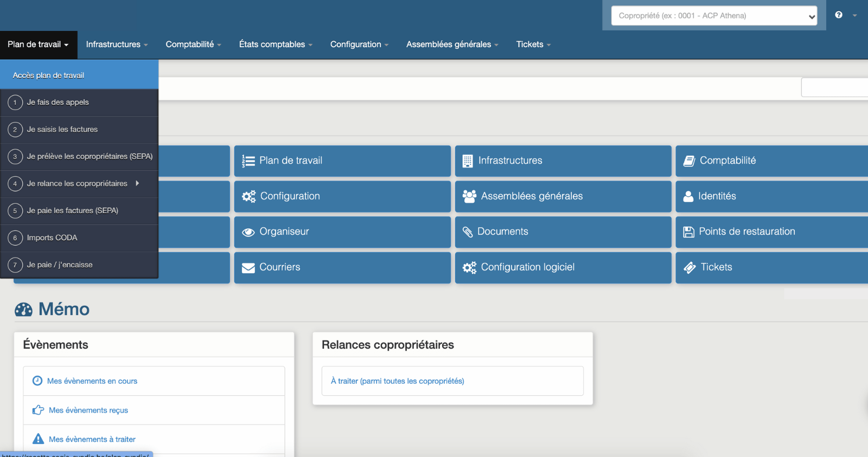Click the Documents paperclip icon

point(467,232)
